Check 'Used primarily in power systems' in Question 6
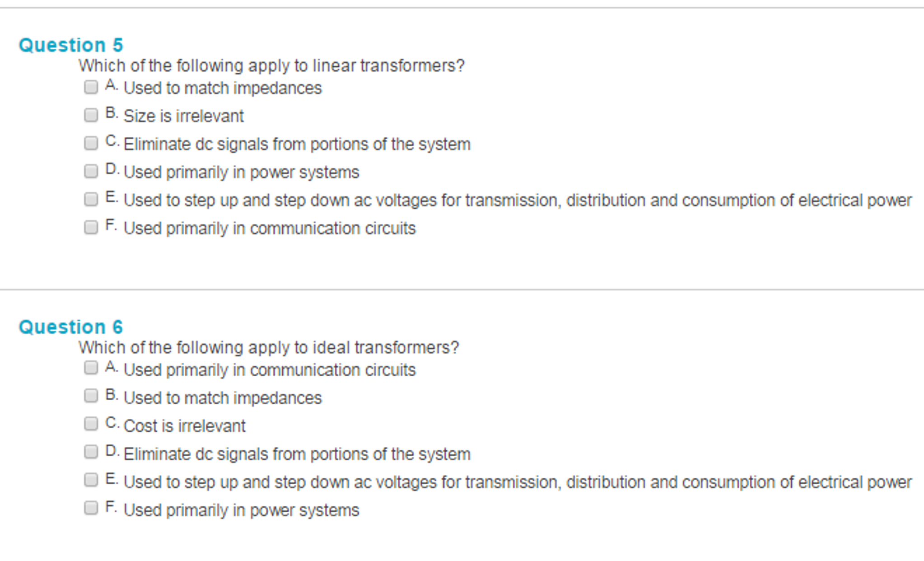The image size is (924, 561). click(91, 508)
